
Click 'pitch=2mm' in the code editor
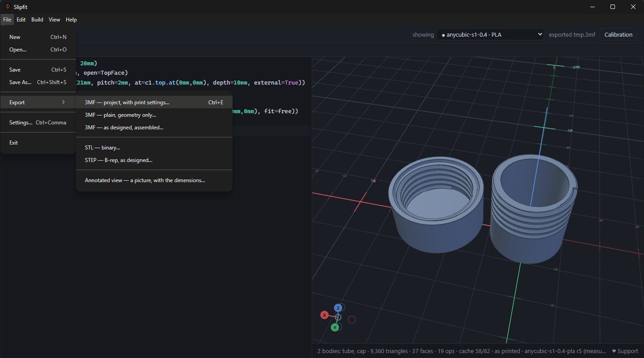(114, 83)
